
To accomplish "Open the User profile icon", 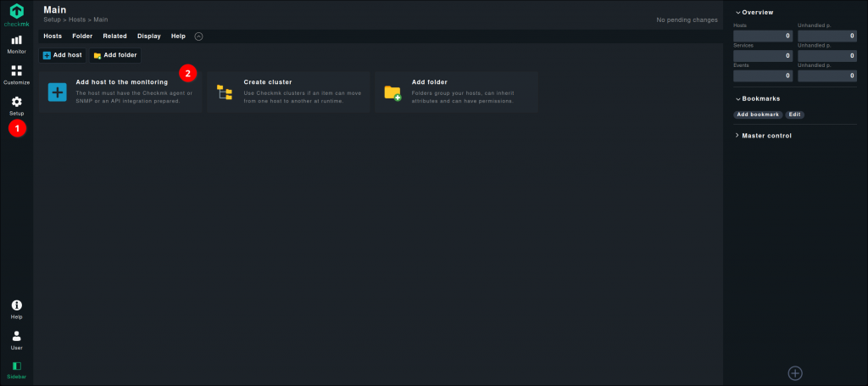I will 16,336.
